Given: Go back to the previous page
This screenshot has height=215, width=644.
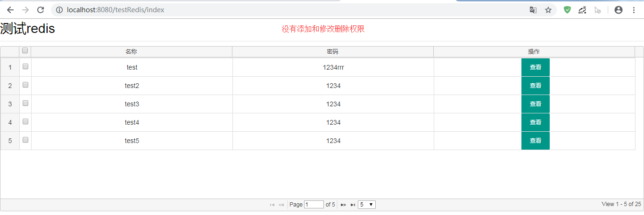Looking at the screenshot, I should click(x=10, y=10).
